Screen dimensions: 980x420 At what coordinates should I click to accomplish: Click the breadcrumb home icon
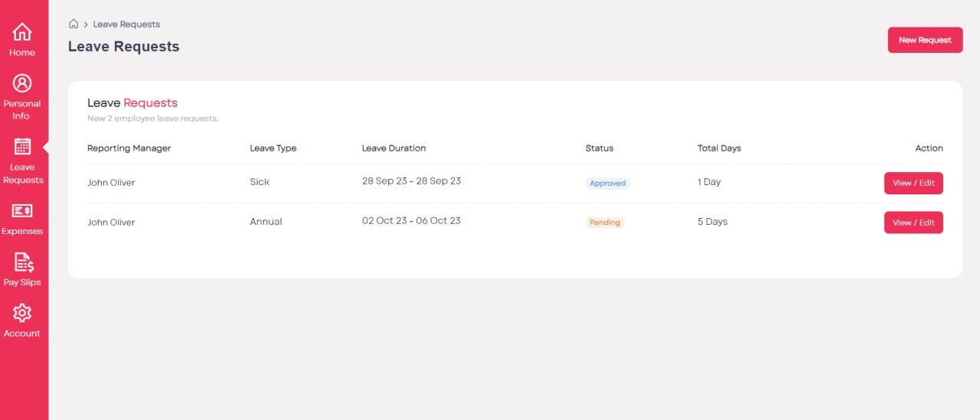coord(73,24)
